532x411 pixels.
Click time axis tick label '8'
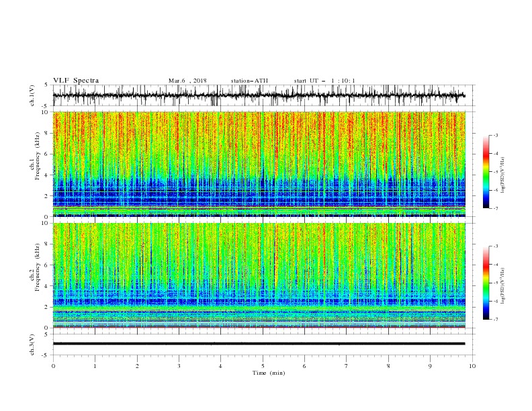388,366
